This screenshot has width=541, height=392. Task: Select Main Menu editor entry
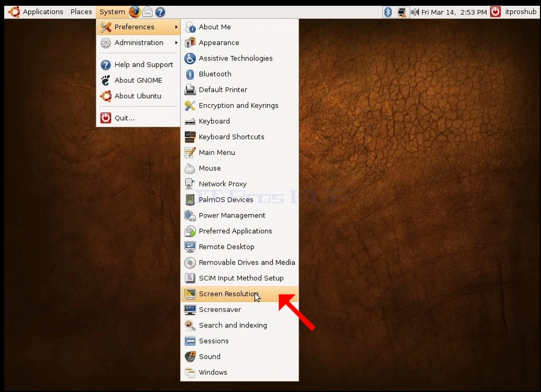(239, 153)
